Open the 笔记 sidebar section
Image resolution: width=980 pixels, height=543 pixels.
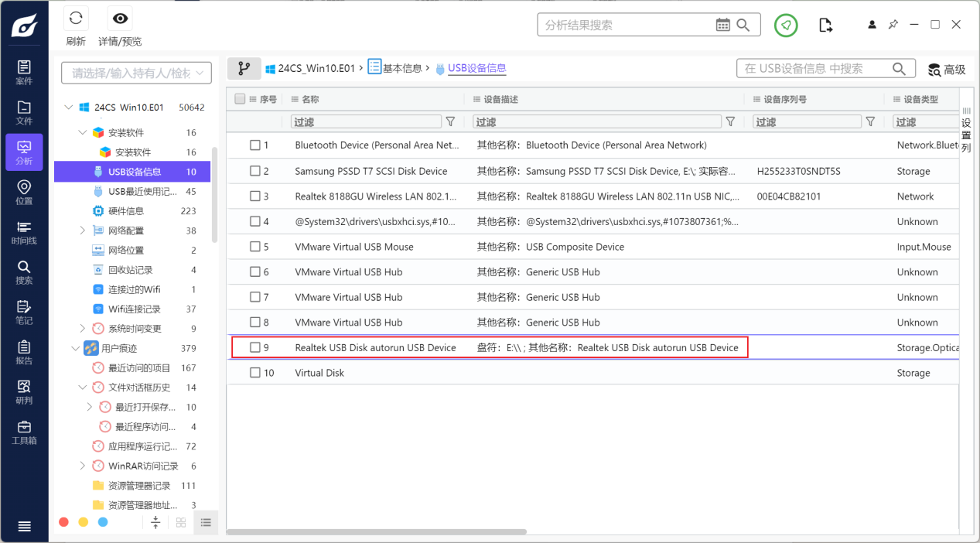pos(24,312)
